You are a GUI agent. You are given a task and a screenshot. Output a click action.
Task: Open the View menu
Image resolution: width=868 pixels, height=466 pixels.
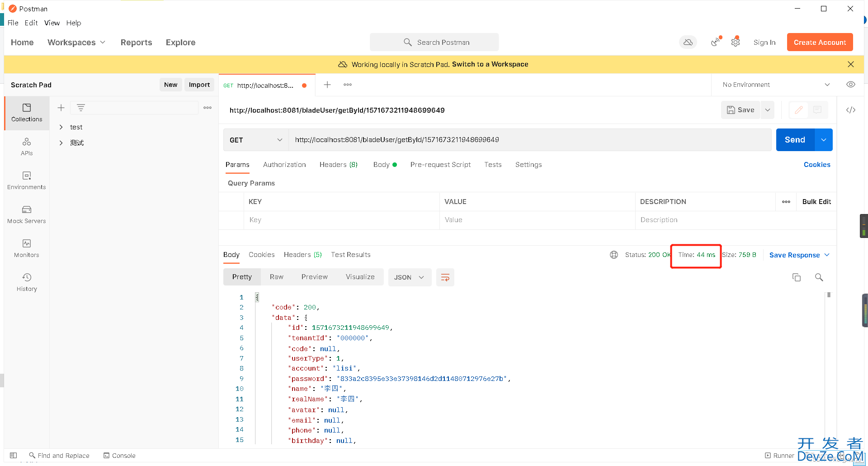pyautogui.click(x=52, y=23)
